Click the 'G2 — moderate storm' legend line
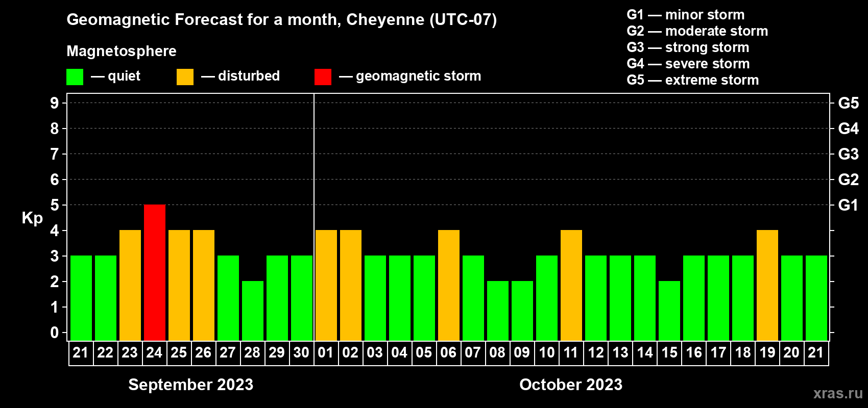This screenshot has width=868, height=408. (697, 31)
